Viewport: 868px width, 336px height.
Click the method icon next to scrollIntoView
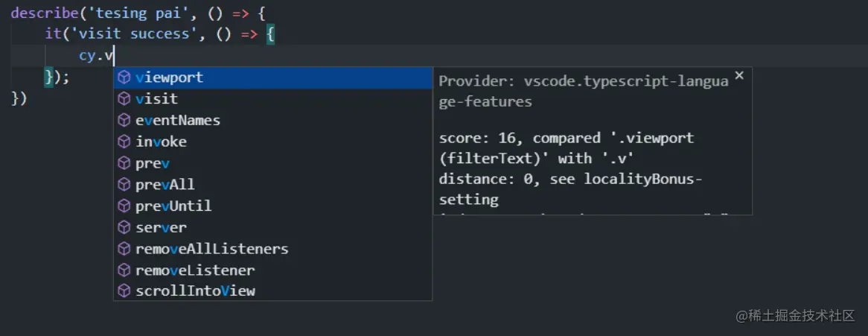click(x=124, y=291)
